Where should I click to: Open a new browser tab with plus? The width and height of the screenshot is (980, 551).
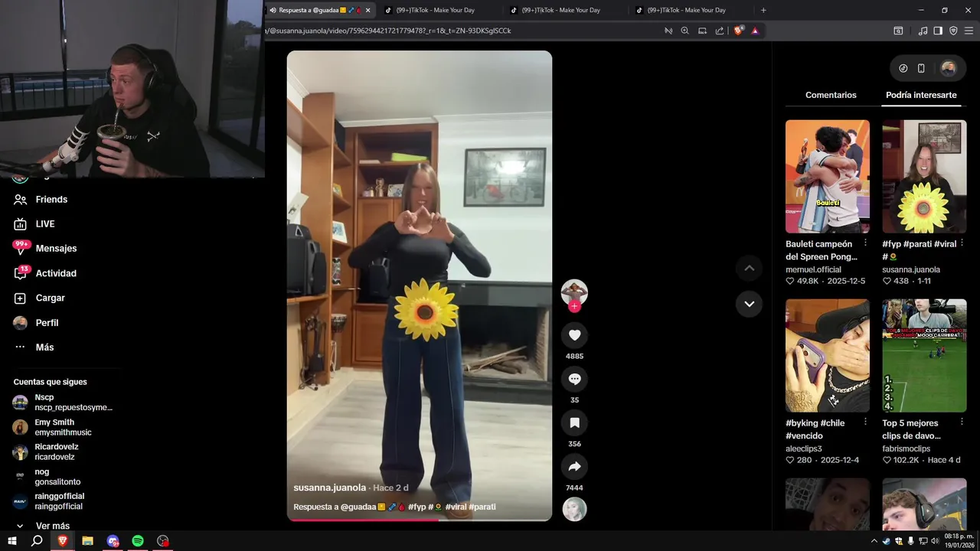coord(763,10)
